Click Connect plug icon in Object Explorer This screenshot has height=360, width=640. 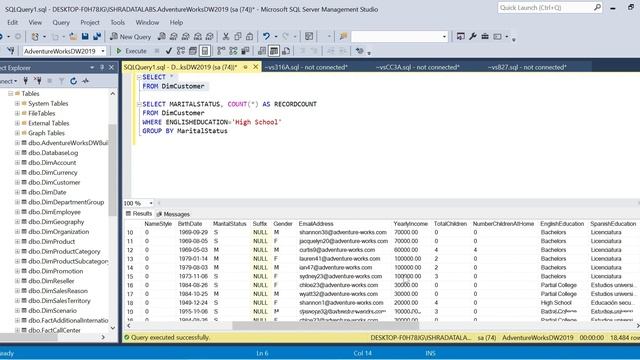(x=26, y=81)
